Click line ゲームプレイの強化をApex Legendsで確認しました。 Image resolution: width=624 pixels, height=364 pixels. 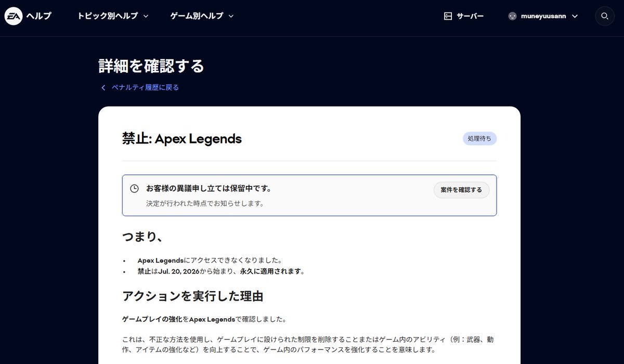[204, 319]
